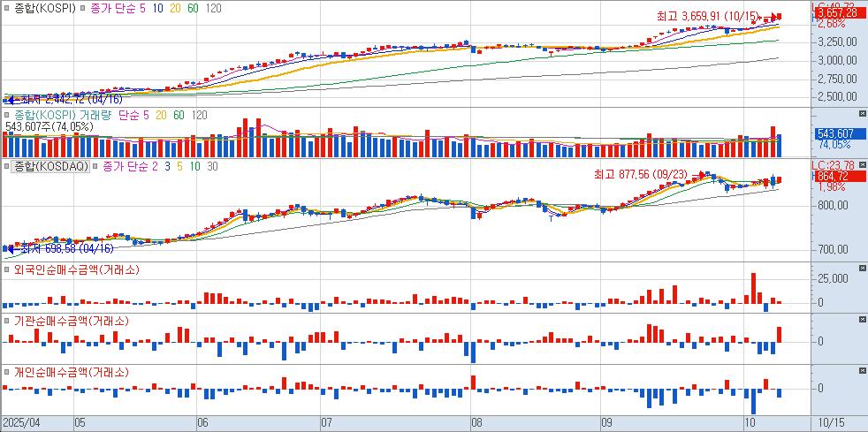This screenshot has width=868, height=432.
Task: Click volume moving average 120 label
Action: pyautogui.click(x=199, y=115)
